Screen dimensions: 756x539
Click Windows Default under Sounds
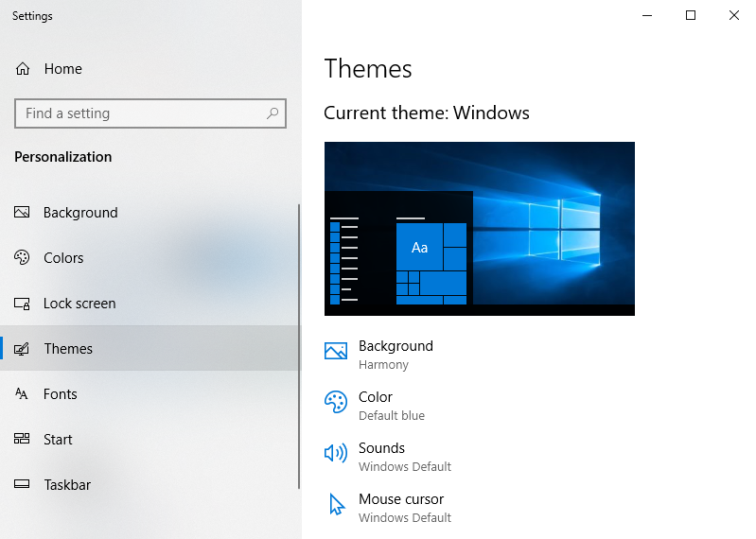pyautogui.click(x=405, y=466)
